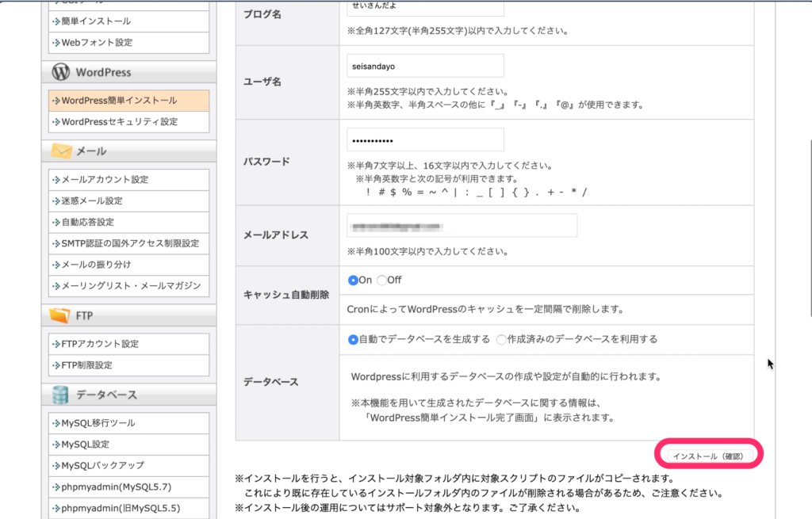Image resolution: width=812 pixels, height=519 pixels.
Task: Open Webフォント設定 in the sidebar
Action: (x=97, y=43)
